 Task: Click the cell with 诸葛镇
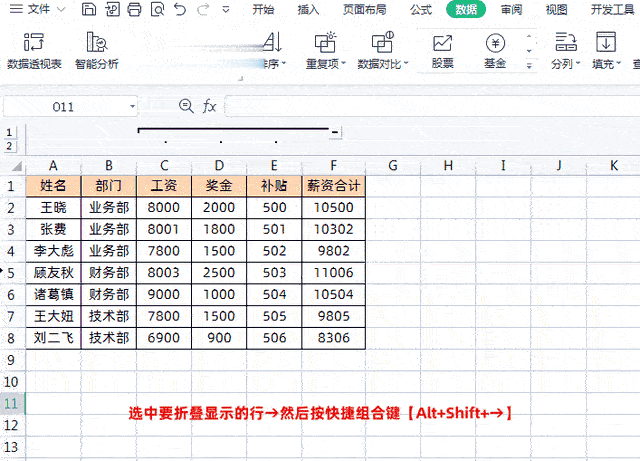(53, 294)
